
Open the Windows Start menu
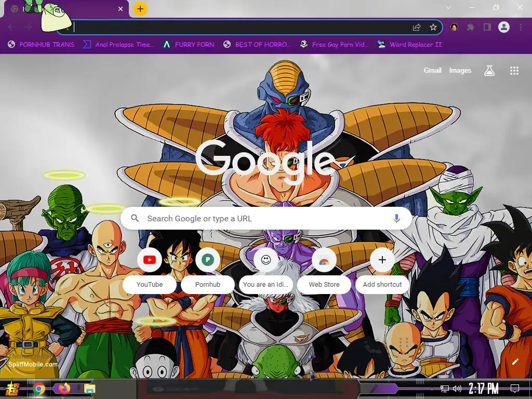(x=12, y=389)
